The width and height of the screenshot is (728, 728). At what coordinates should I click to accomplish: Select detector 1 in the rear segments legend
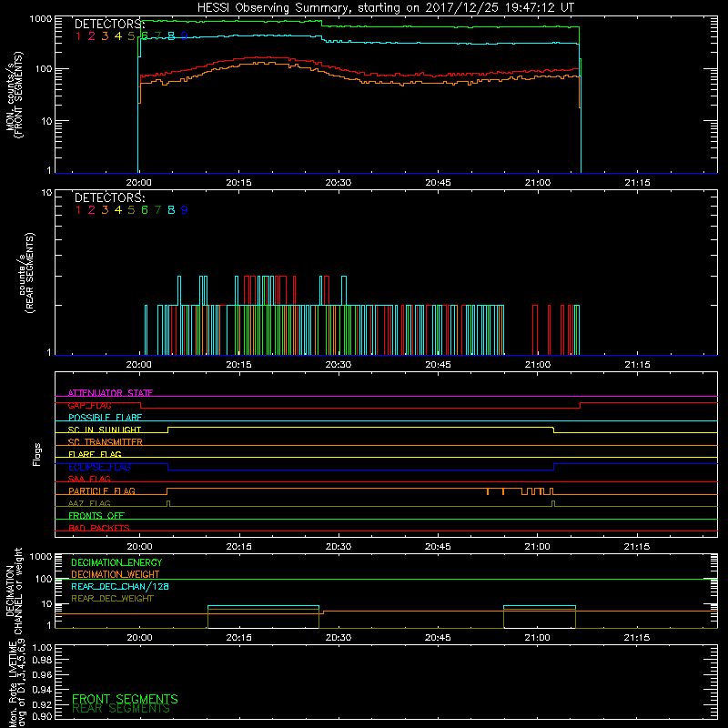pyautogui.click(x=78, y=210)
